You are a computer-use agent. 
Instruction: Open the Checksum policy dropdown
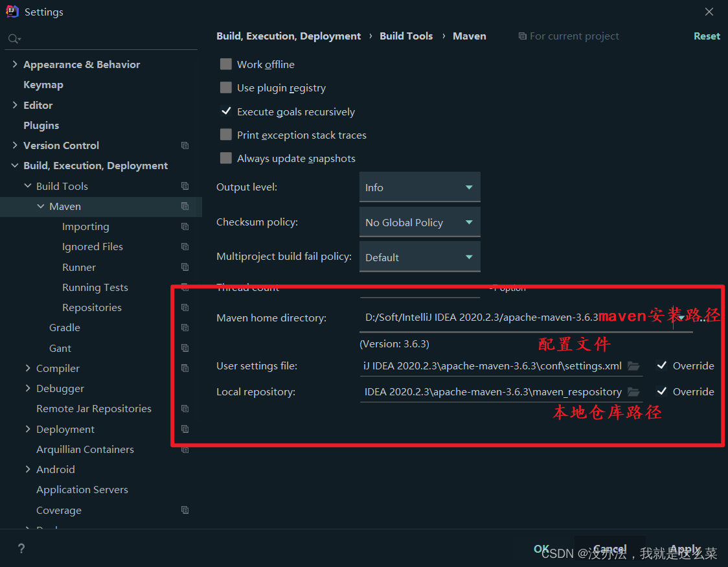(x=420, y=222)
